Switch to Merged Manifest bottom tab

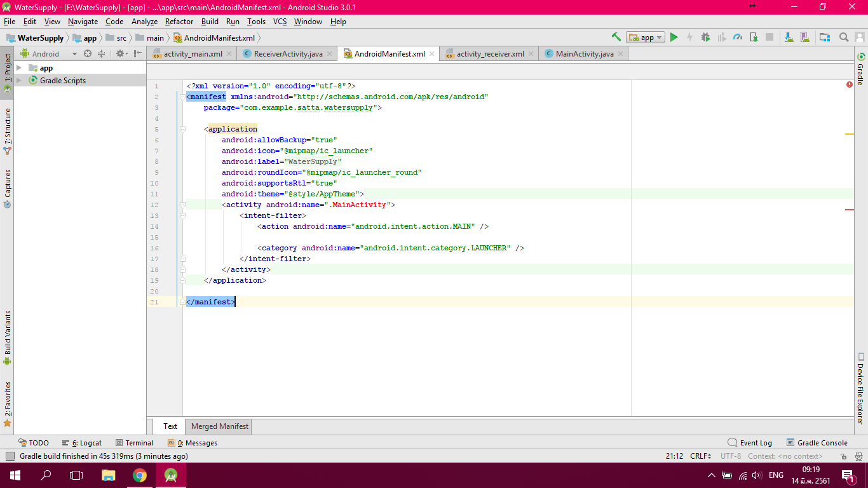point(220,426)
